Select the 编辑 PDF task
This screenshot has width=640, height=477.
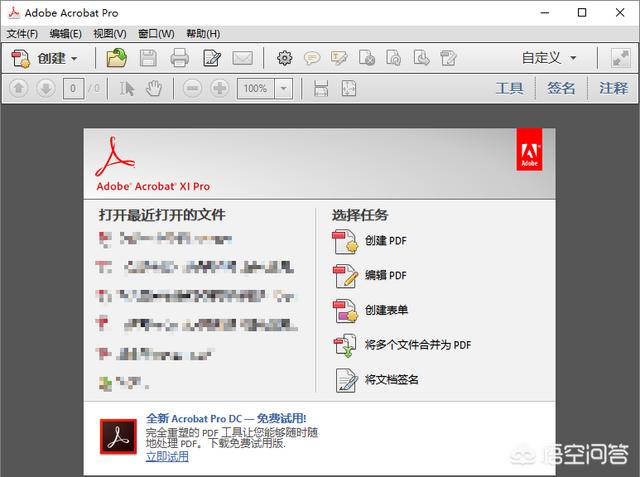coord(385,275)
